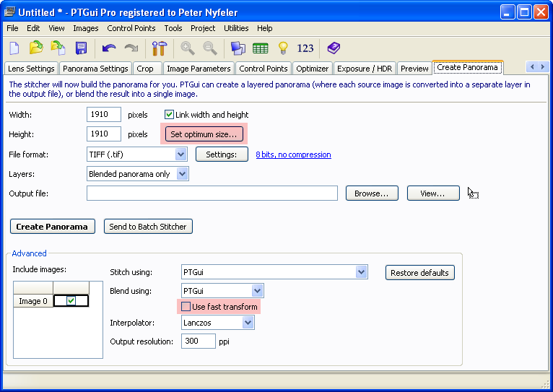Click the Undo arrow icon
The width and height of the screenshot is (553, 392).
click(x=109, y=48)
